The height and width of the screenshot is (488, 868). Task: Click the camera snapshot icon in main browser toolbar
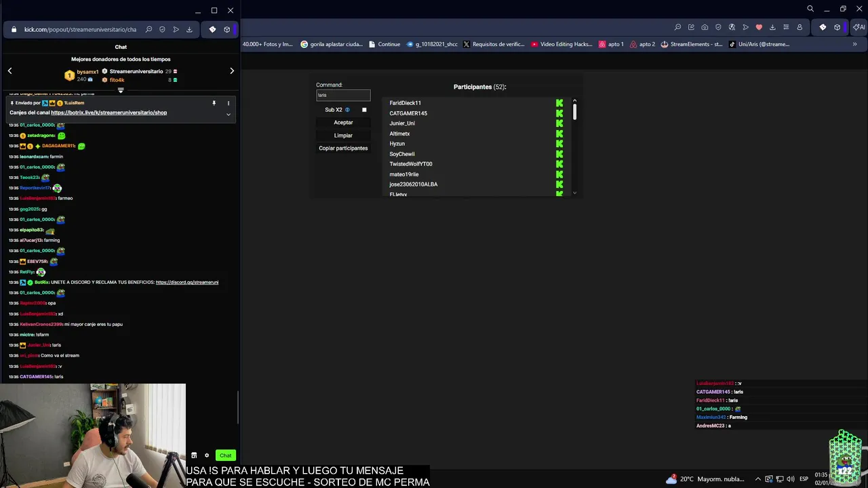[705, 27]
